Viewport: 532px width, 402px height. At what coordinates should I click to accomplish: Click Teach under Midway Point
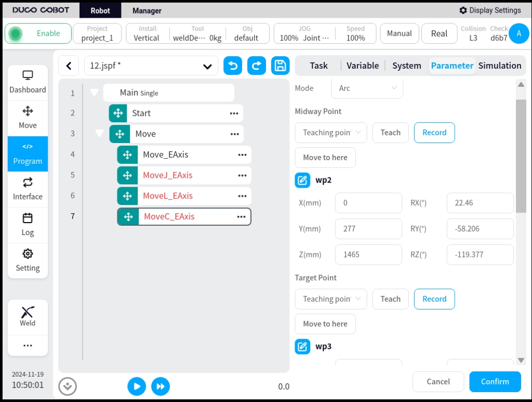pyautogui.click(x=391, y=133)
